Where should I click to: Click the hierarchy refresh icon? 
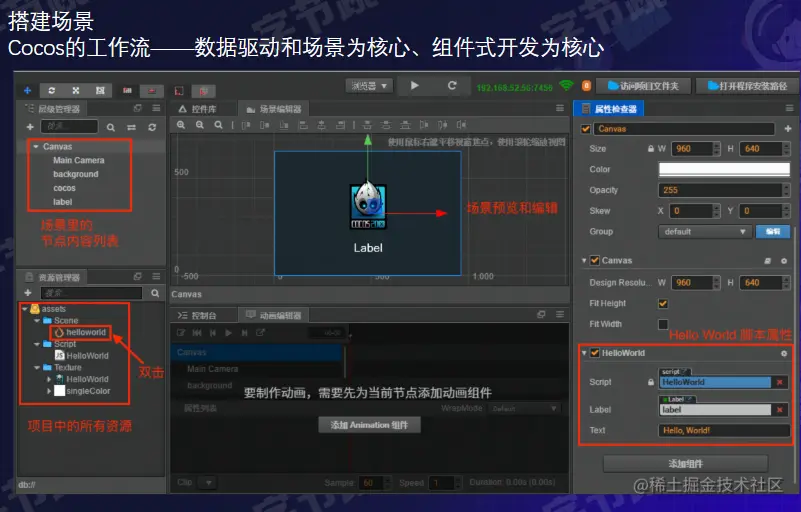click(x=152, y=127)
